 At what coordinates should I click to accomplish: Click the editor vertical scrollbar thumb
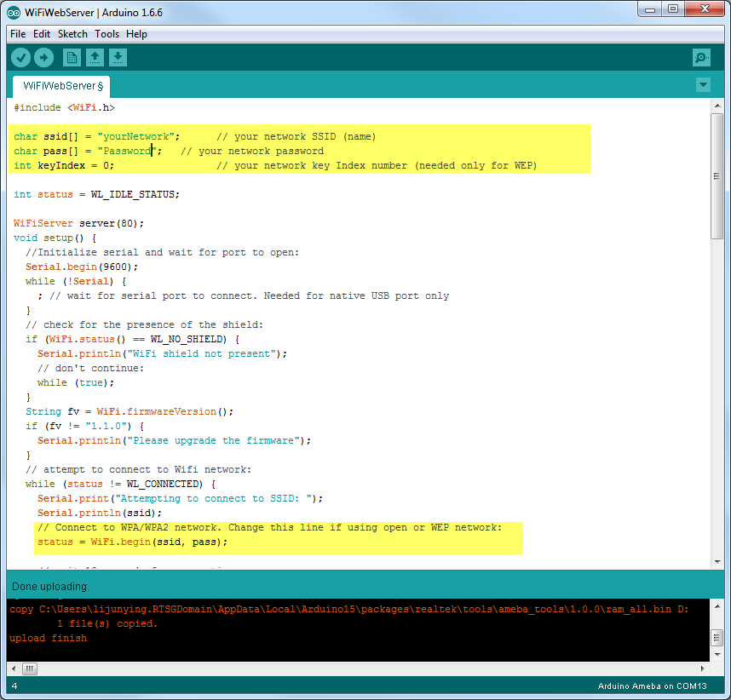click(717, 176)
